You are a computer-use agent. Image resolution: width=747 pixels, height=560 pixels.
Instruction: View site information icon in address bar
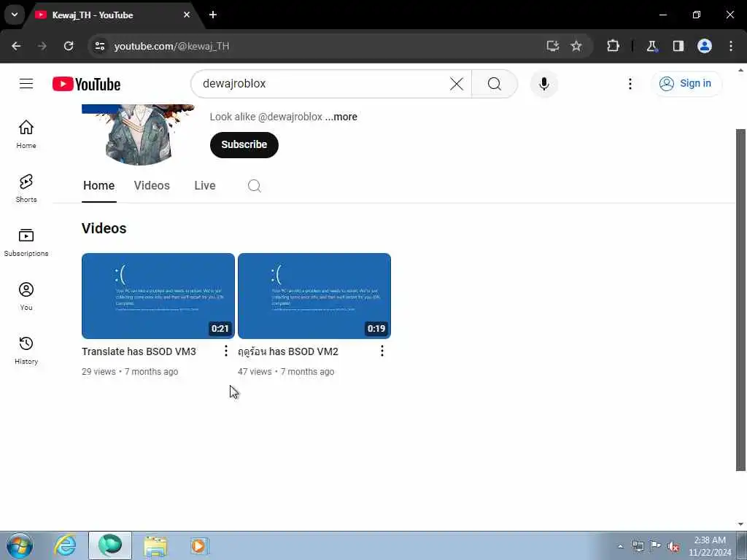99,46
